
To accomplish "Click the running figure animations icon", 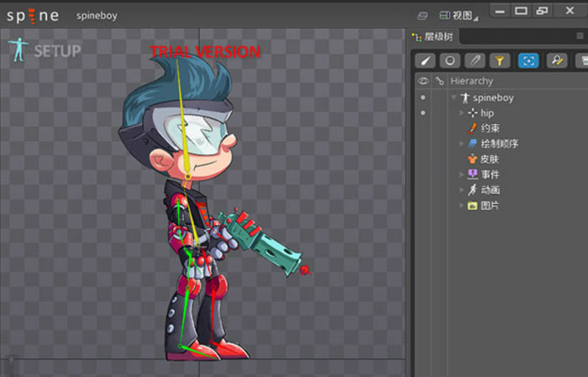I will [472, 190].
